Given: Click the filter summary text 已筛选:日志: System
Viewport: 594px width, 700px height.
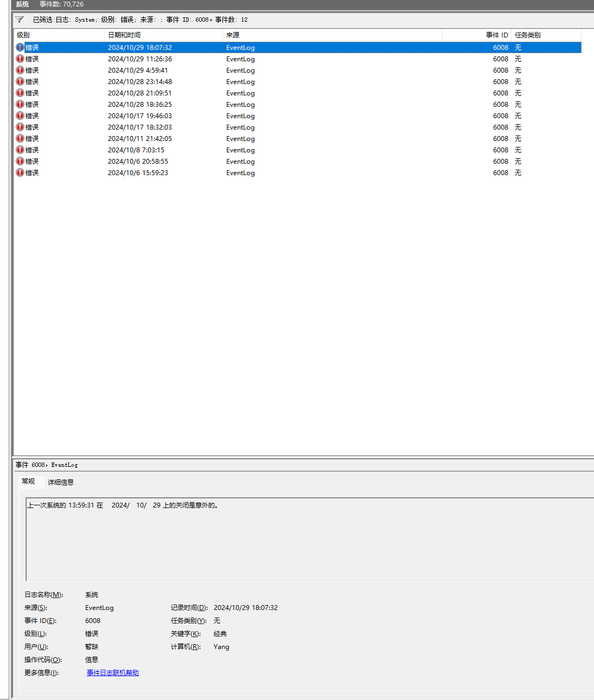Looking at the screenshot, I should tap(65, 20).
